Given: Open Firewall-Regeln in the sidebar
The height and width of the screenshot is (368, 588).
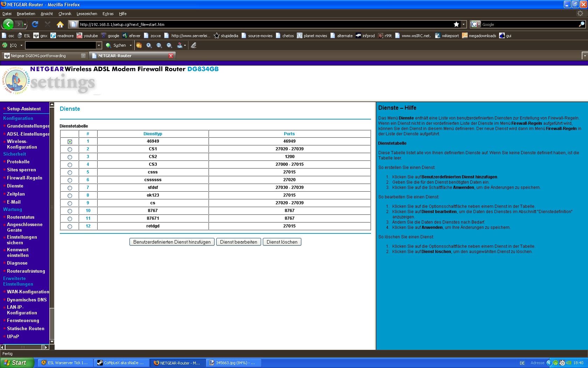Looking at the screenshot, I should pos(24,178).
